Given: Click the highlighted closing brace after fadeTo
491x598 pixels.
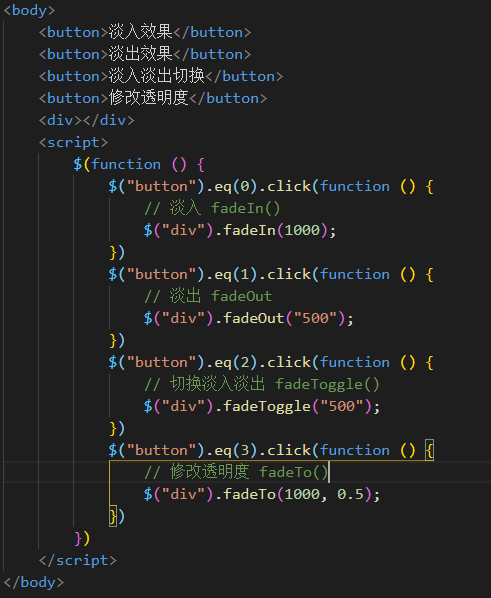Looking at the screenshot, I should (x=113, y=516).
